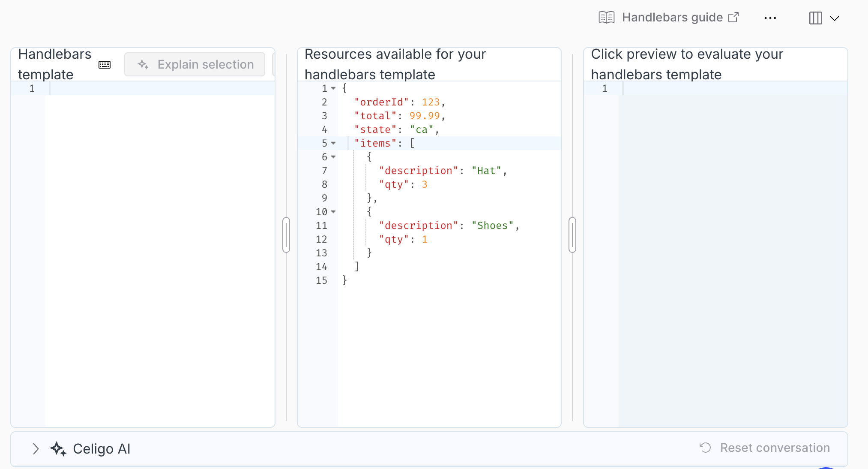The height and width of the screenshot is (469, 868).
Task: Click the drag handle between resources and preview panels
Action: pyautogui.click(x=572, y=235)
